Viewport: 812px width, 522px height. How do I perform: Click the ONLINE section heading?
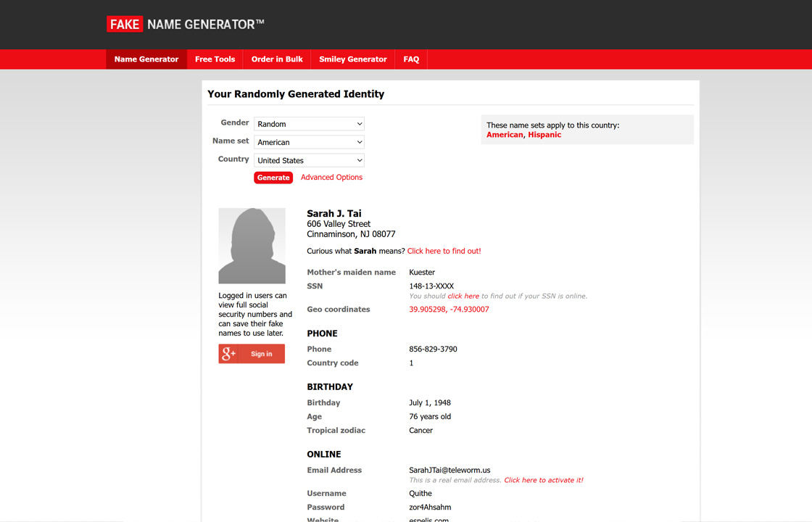tap(323, 454)
